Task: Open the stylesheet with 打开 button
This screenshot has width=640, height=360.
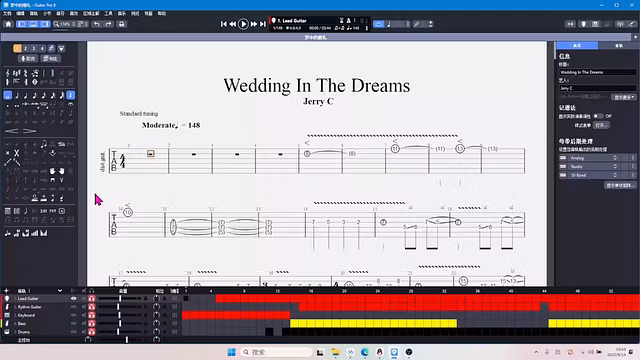Action: [x=602, y=125]
